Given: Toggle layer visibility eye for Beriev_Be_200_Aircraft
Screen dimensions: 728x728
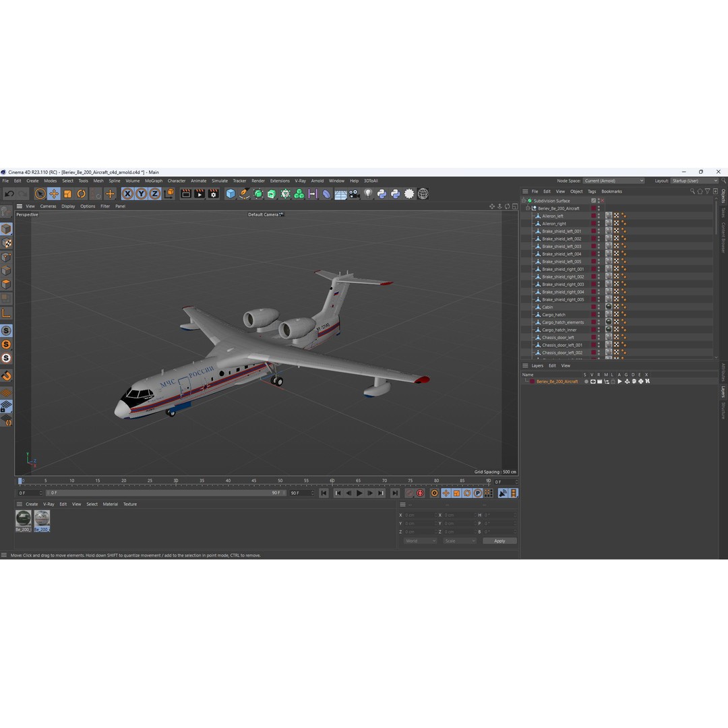Looking at the screenshot, I should pyautogui.click(x=593, y=381).
